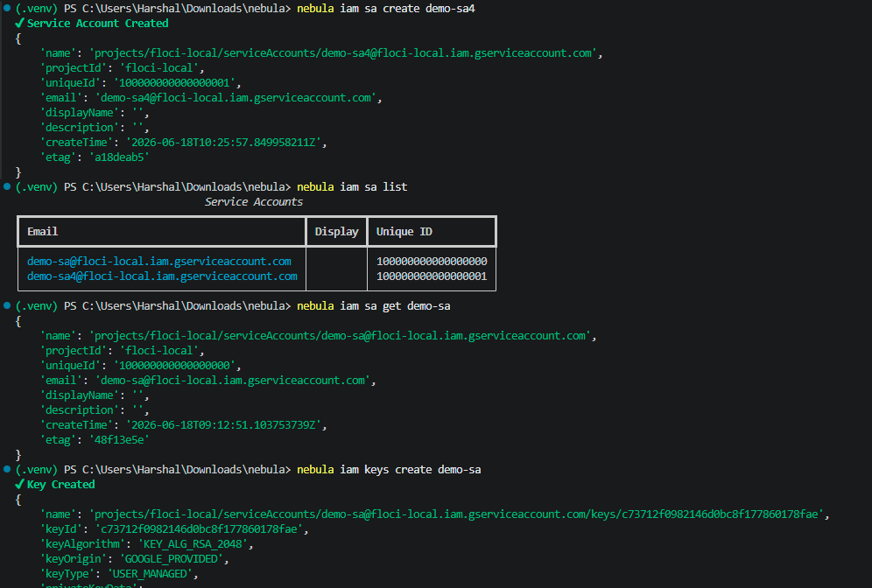Click table cell '100000000000000001'

[432, 276]
